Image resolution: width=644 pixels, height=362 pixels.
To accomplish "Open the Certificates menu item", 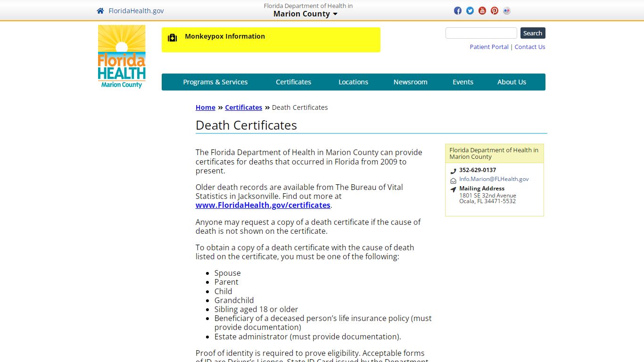I will [294, 82].
